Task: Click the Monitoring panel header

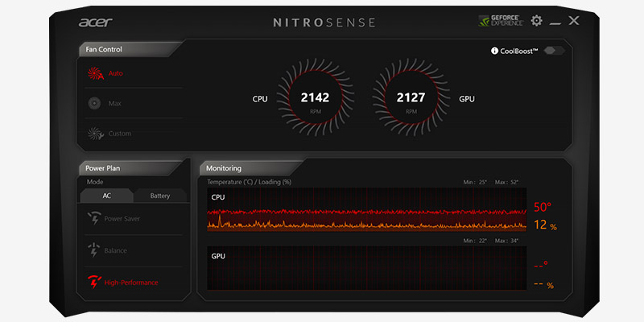Action: (x=251, y=168)
